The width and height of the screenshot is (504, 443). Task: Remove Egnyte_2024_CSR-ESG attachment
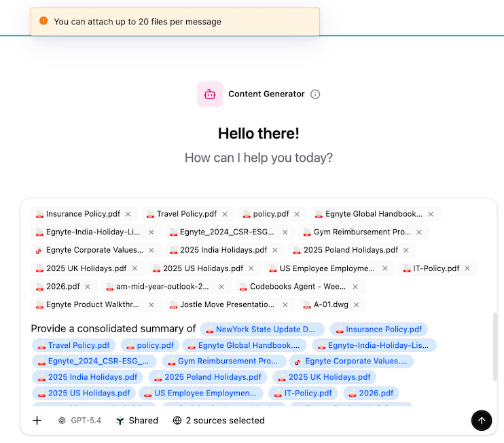tap(285, 232)
